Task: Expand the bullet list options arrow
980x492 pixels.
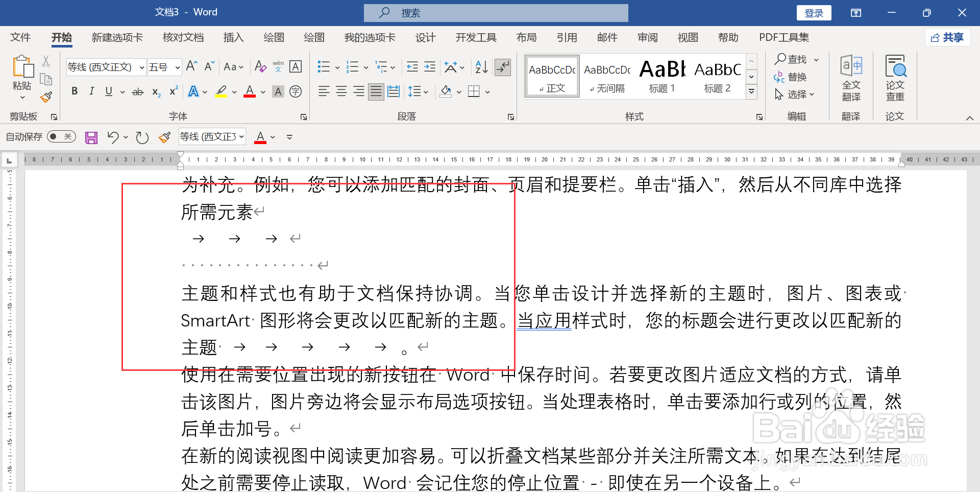Action: click(x=337, y=67)
